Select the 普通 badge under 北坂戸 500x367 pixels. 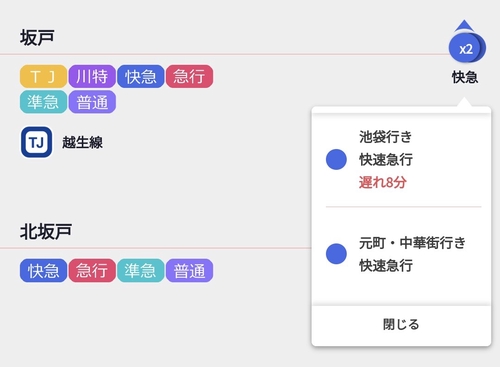click(189, 270)
